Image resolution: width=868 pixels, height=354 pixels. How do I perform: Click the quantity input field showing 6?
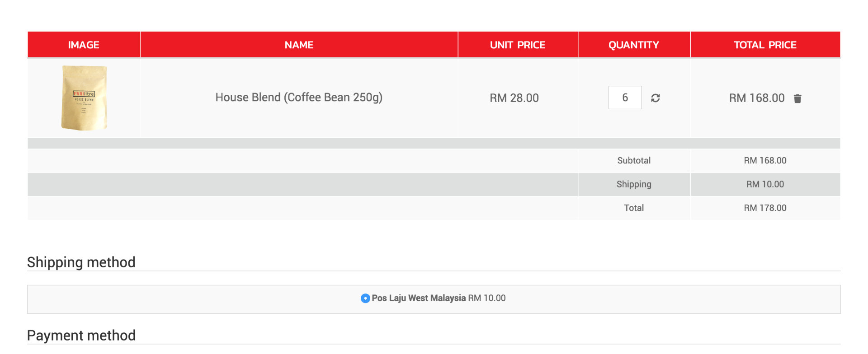pyautogui.click(x=625, y=98)
